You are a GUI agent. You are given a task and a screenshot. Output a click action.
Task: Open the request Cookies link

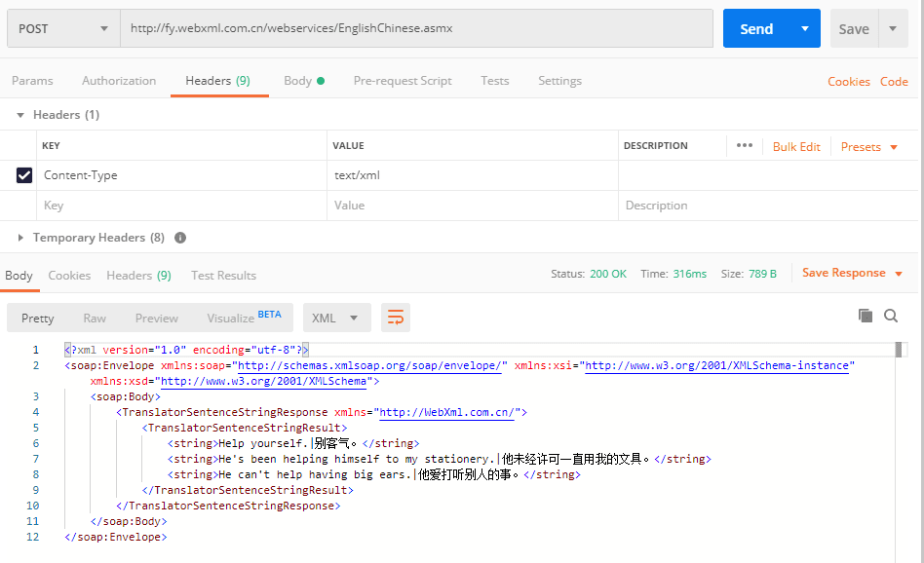click(x=849, y=82)
